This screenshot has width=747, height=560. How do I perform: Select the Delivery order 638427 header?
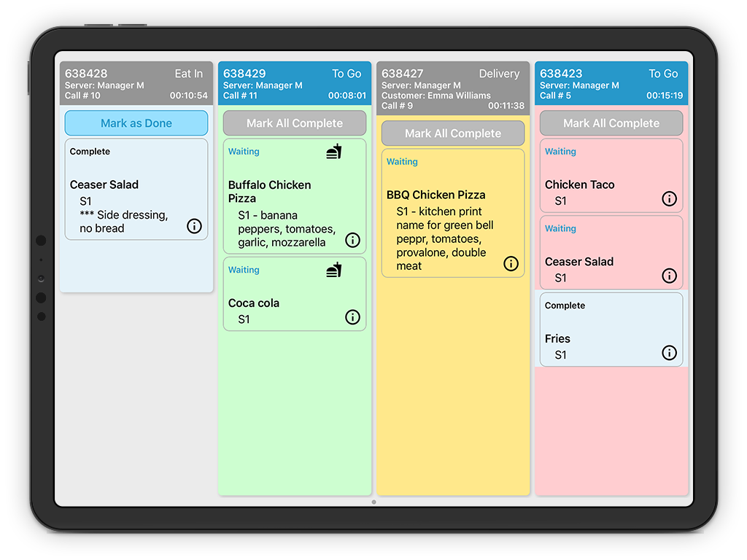pos(452,82)
